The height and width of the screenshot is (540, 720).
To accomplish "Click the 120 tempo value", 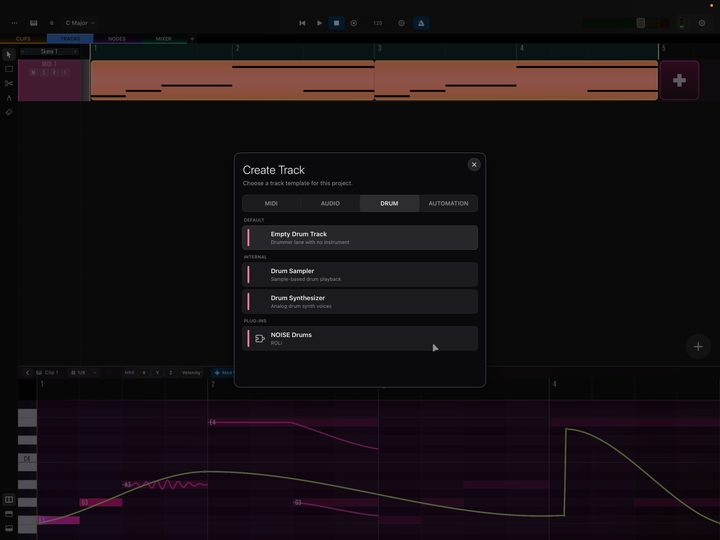I will coord(377,23).
